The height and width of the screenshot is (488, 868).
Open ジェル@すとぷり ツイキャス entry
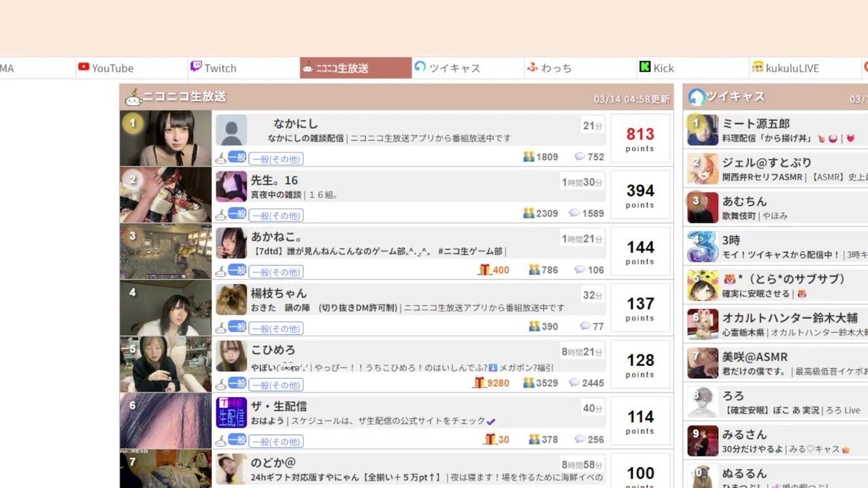pyautogui.click(x=776, y=169)
